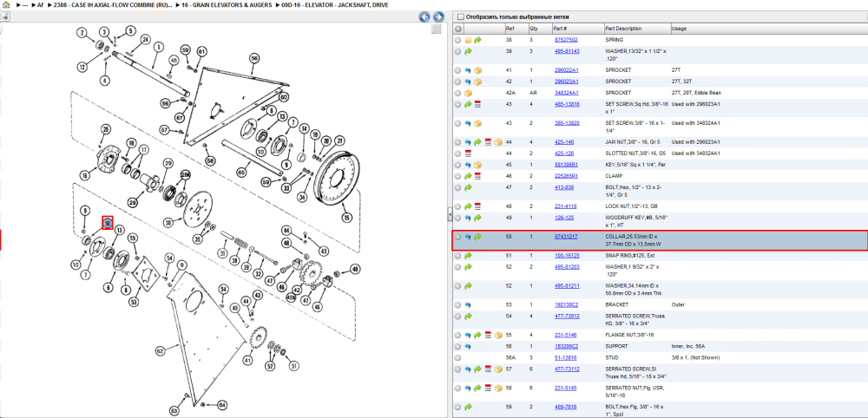
Task: Open part number link 87527502
Action: pos(566,41)
